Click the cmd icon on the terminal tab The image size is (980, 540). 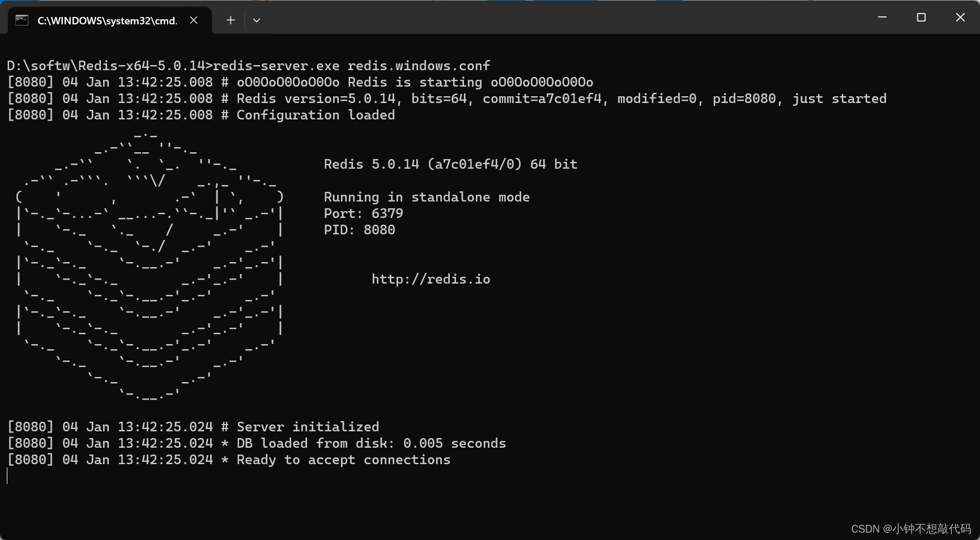pyautogui.click(x=22, y=19)
